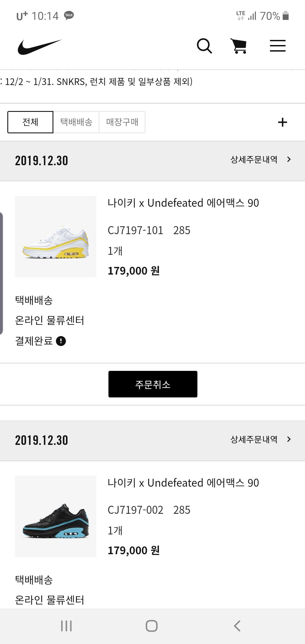Switch to the 매장구매 tab
The width and height of the screenshot is (305, 644).
[122, 122]
